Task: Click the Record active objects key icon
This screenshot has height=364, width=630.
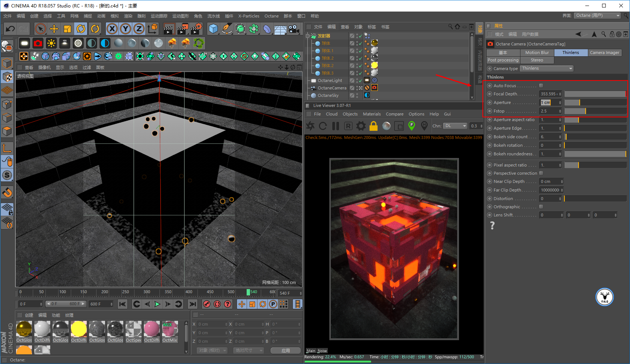Action: point(207,304)
